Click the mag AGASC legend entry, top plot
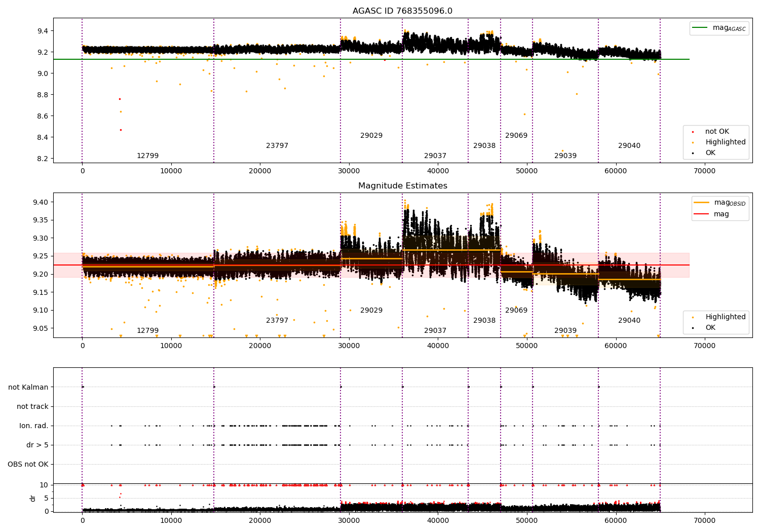 click(719, 28)
